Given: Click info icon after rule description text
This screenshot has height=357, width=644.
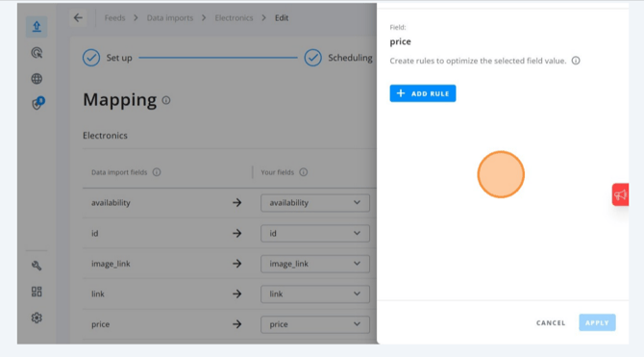Looking at the screenshot, I should click(576, 61).
